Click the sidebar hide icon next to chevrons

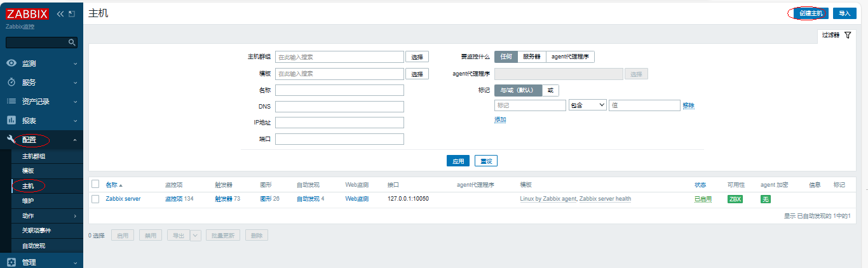coord(71,14)
